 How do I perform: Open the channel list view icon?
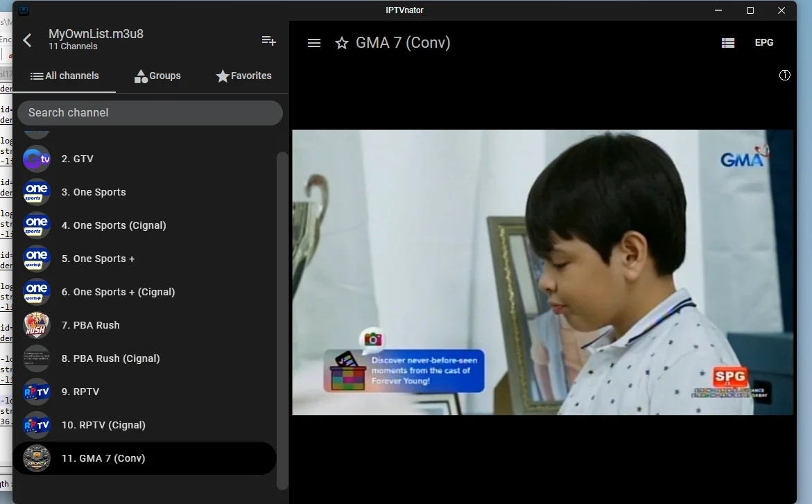click(727, 43)
